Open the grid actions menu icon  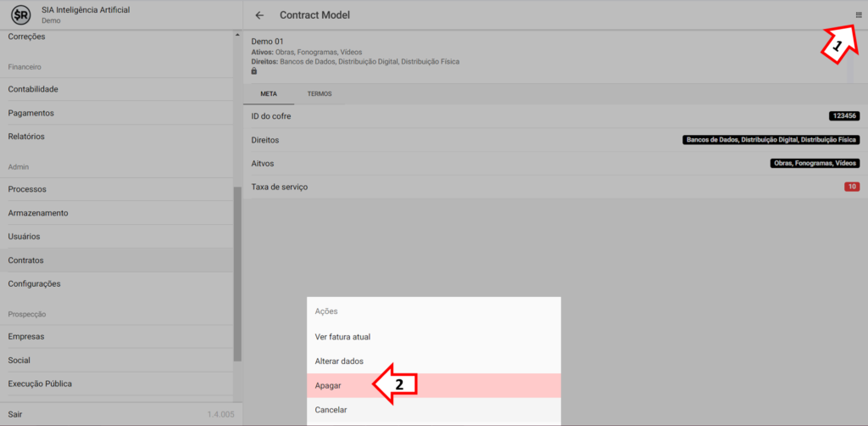coord(858,14)
